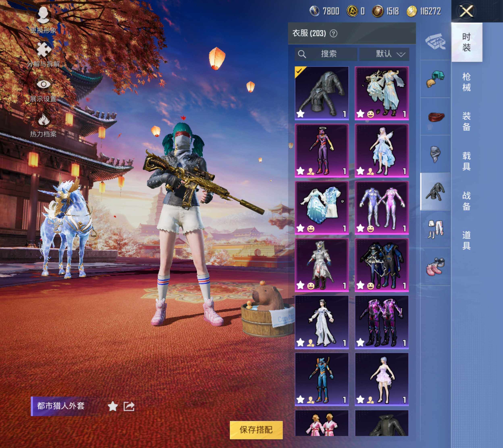Image resolution: width=503 pixels, height=448 pixels.
Task: Select the blue mecha suit thumbnail
Action: click(x=322, y=379)
